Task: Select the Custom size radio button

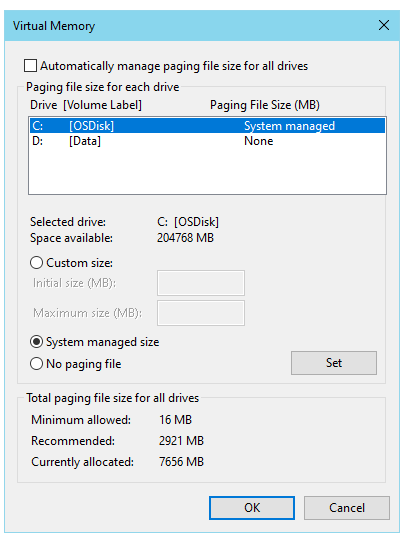Action: (37, 263)
